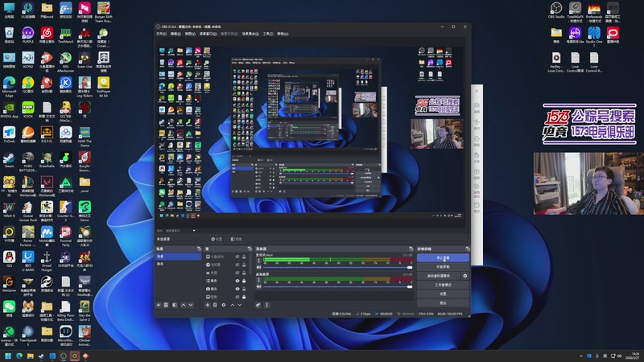Add a new scene with the plus icon
The width and height of the screenshot is (644, 362).
[159, 305]
